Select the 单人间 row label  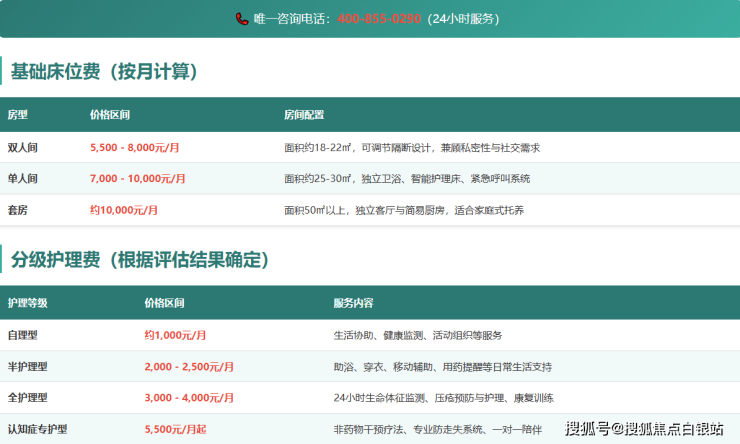tap(23, 179)
